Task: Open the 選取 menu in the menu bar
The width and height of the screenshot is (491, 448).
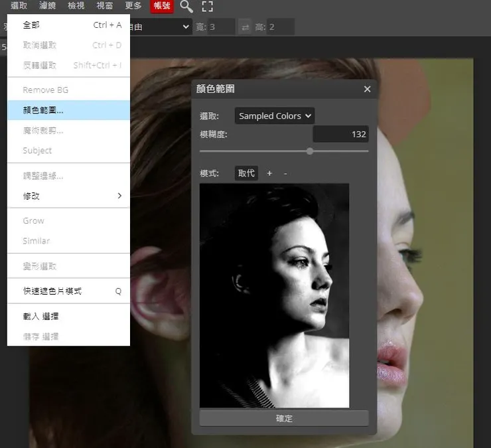Action: click(x=19, y=5)
